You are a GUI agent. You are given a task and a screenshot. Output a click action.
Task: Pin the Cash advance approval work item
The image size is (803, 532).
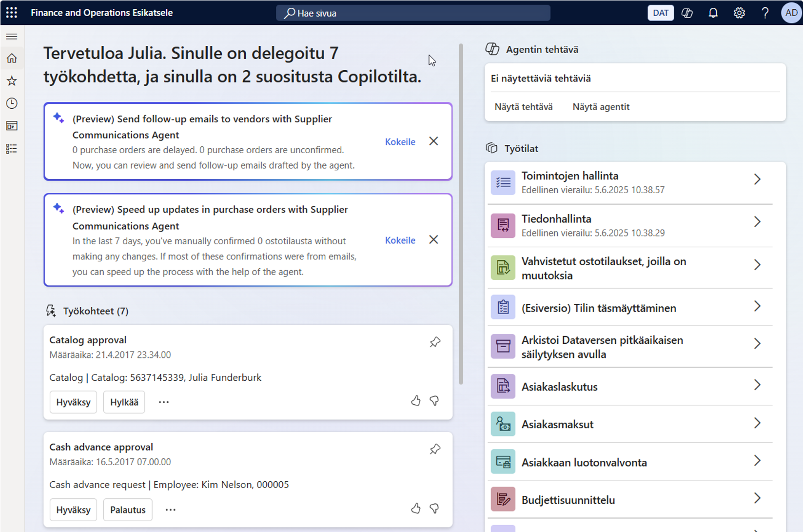pos(435,450)
